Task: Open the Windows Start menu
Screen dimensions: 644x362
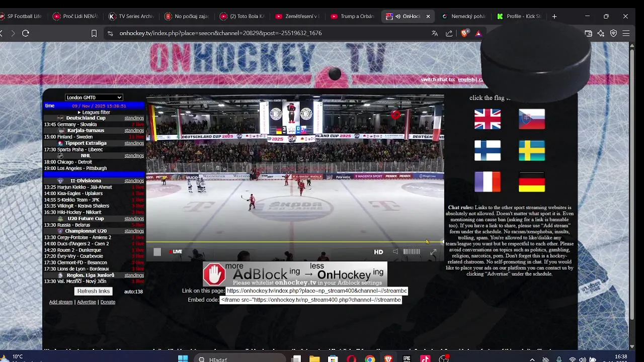Action: pos(183,359)
